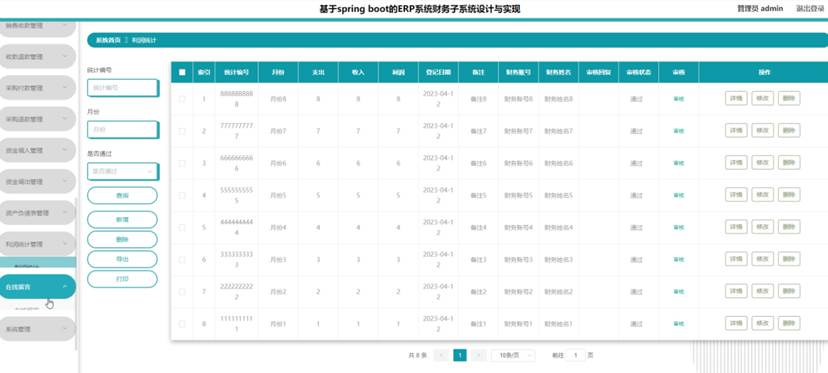The height and width of the screenshot is (373, 828).
Task: Click 修改 for the 月份6 row
Action: [x=762, y=163]
